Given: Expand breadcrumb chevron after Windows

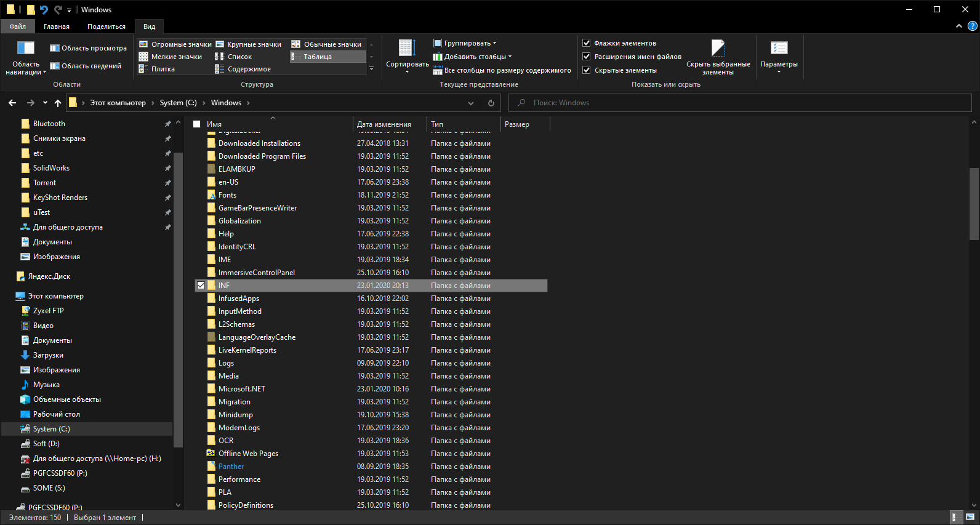Looking at the screenshot, I should tap(249, 103).
